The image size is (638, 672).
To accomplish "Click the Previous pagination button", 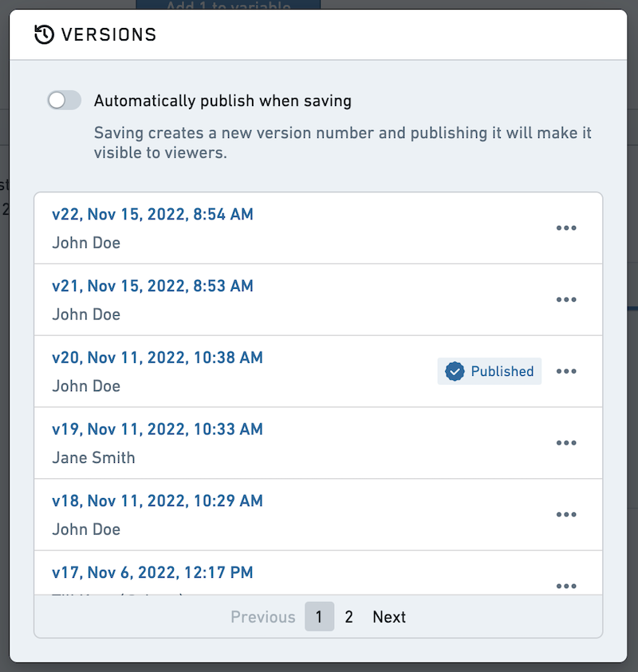I will (263, 617).
